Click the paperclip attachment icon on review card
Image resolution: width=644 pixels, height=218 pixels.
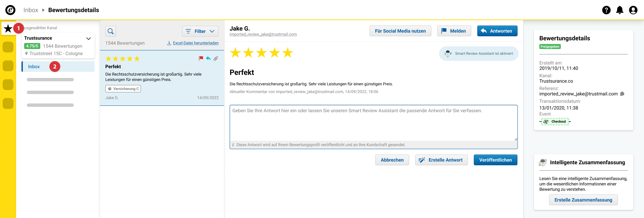[x=216, y=58]
